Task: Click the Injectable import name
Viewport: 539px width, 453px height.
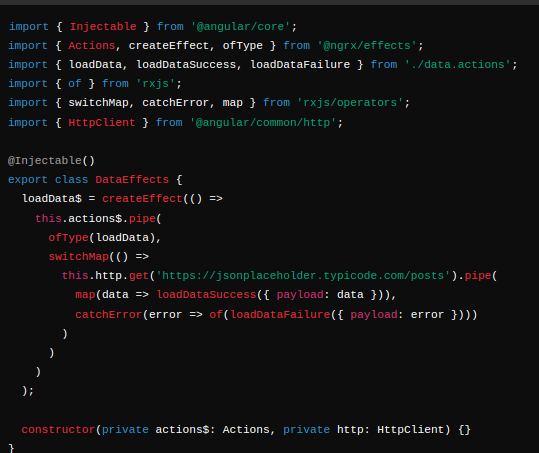Action: point(103,26)
